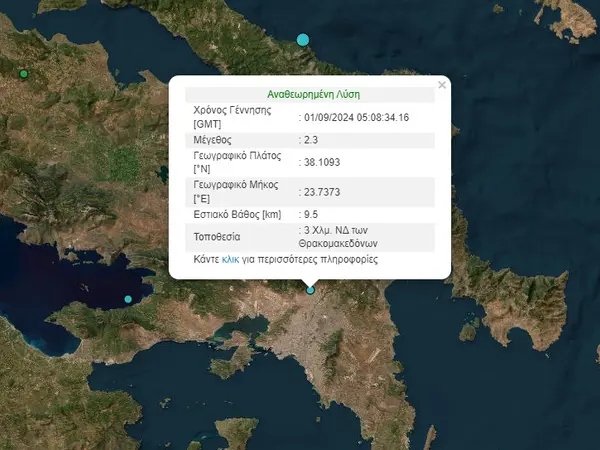This screenshot has height=450, width=600.
Task: Click the magnitude value 2.3
Action: pyautogui.click(x=311, y=141)
